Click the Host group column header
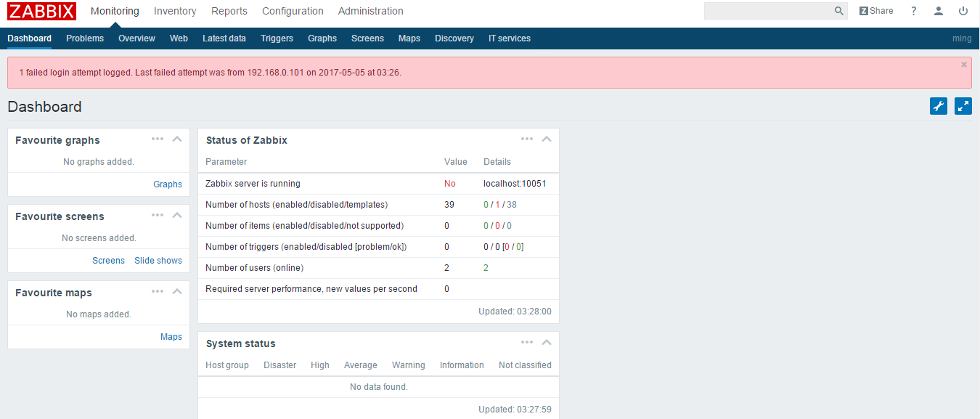This screenshot has width=980, height=419. (227, 365)
